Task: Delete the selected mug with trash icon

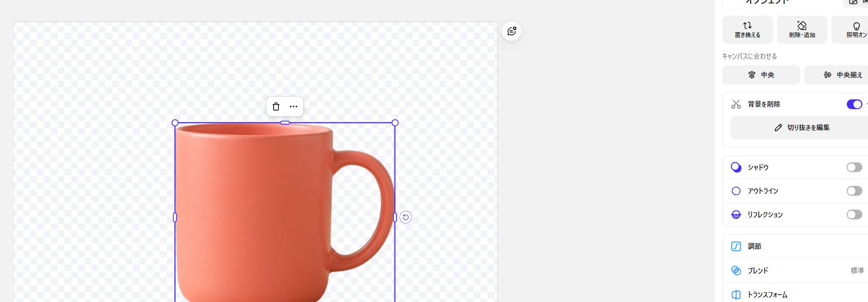Action: [x=276, y=107]
